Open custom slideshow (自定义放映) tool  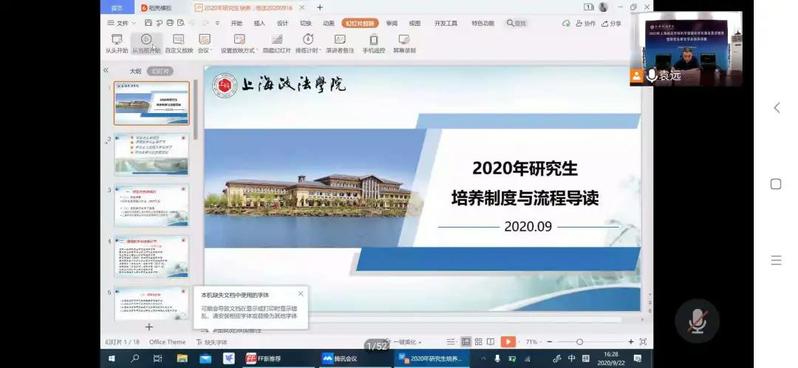pos(179,44)
